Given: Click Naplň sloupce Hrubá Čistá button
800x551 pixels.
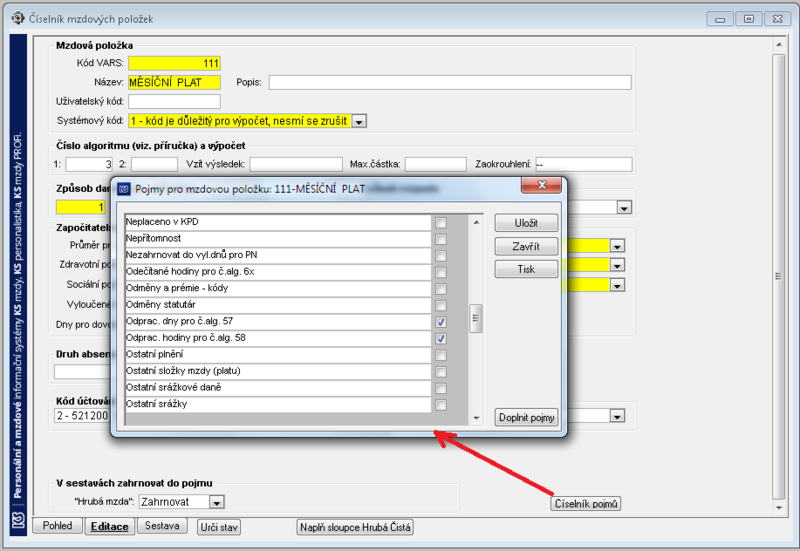Looking at the screenshot, I should pos(355,527).
